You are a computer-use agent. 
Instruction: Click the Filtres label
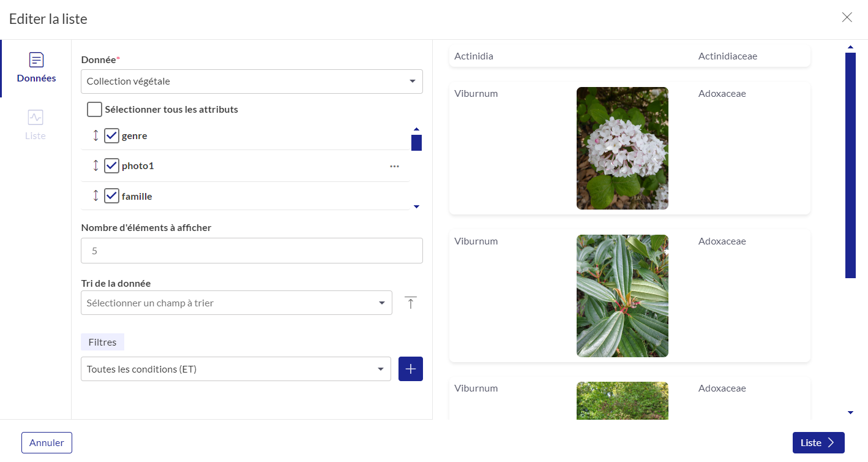coord(102,342)
